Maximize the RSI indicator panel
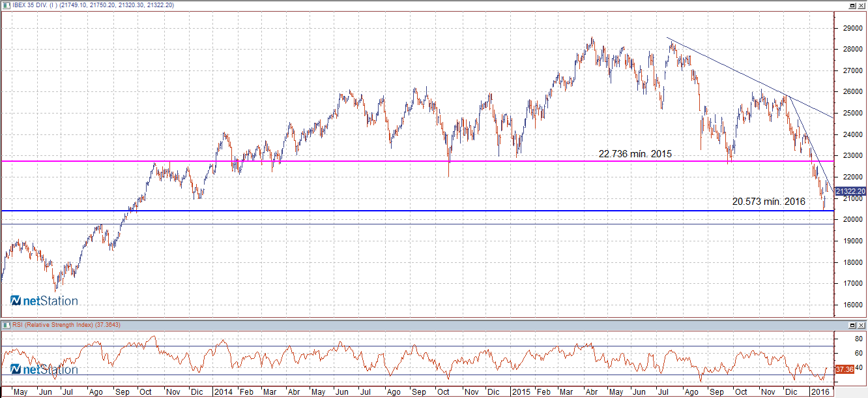The height and width of the screenshot is (398, 868). click(852, 324)
